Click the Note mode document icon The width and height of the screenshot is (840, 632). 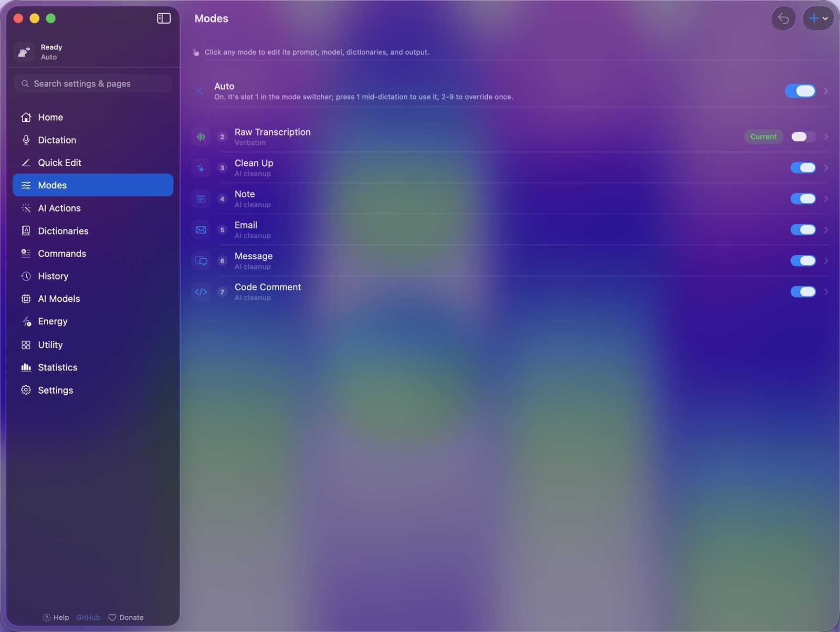pyautogui.click(x=201, y=199)
